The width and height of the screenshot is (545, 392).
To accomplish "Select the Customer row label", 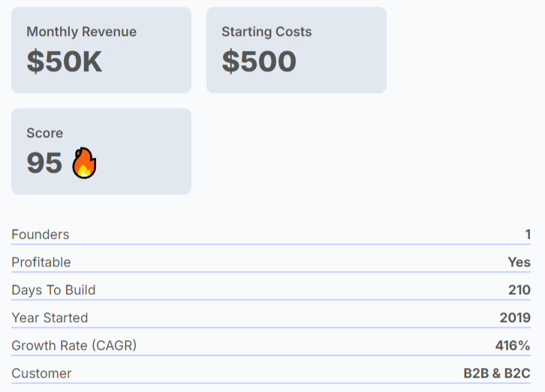I will coord(41,373).
